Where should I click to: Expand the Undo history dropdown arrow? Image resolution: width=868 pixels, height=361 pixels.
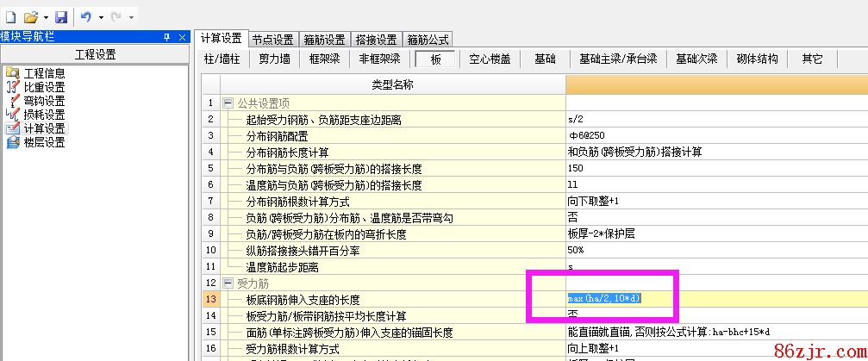click(102, 17)
